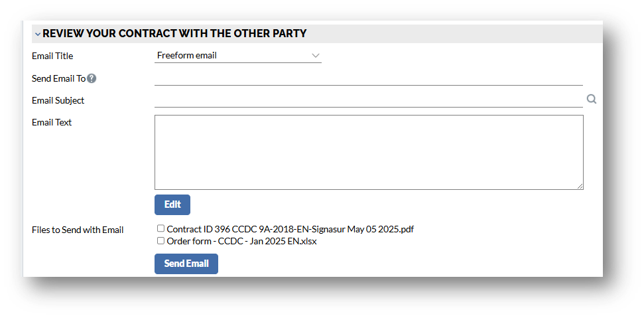The image size is (644, 318).
Task: Click the Review Your Contract section heading
Action: [x=174, y=33]
